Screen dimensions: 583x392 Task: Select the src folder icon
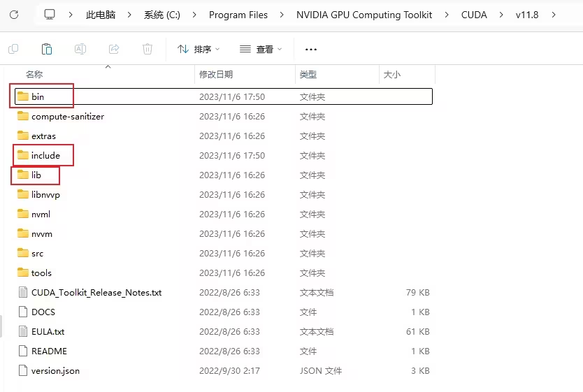pyautogui.click(x=23, y=254)
